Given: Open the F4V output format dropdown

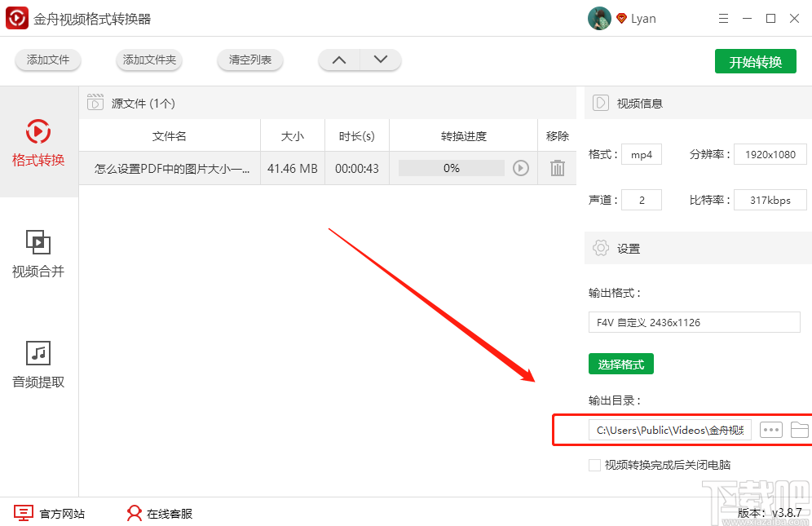Looking at the screenshot, I should pos(694,322).
